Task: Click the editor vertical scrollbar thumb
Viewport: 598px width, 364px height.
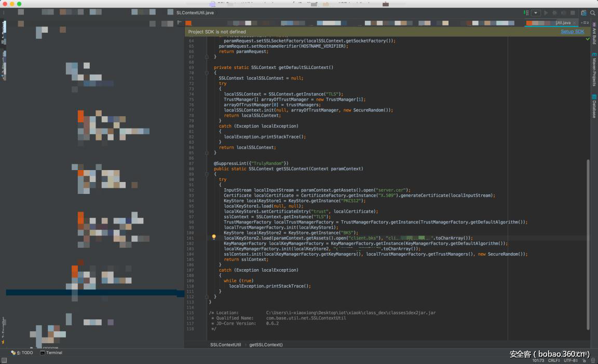Action: point(588,244)
